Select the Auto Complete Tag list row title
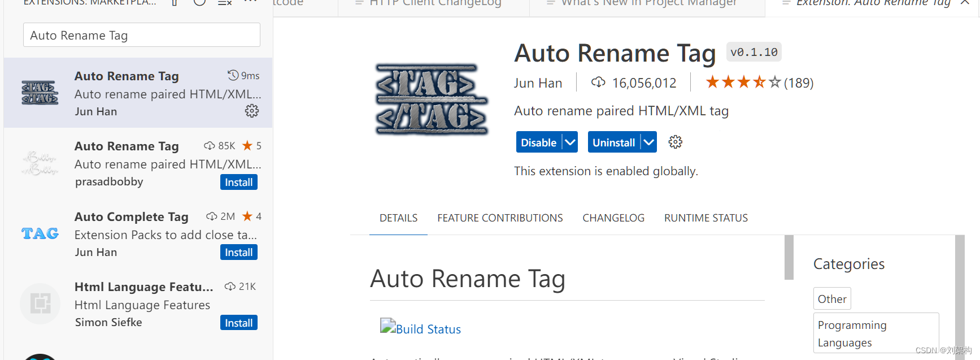980x360 pixels. 132,217
